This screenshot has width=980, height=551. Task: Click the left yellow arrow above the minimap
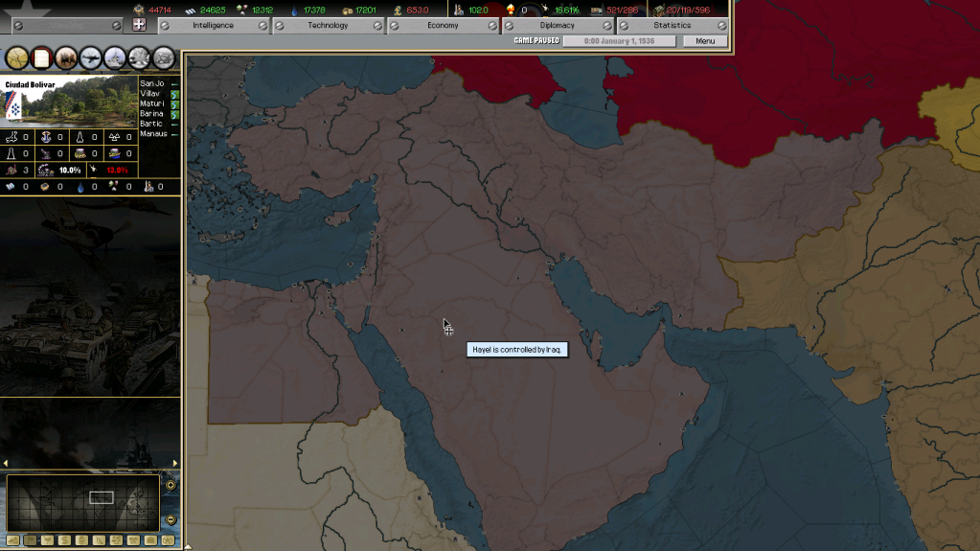6,464
